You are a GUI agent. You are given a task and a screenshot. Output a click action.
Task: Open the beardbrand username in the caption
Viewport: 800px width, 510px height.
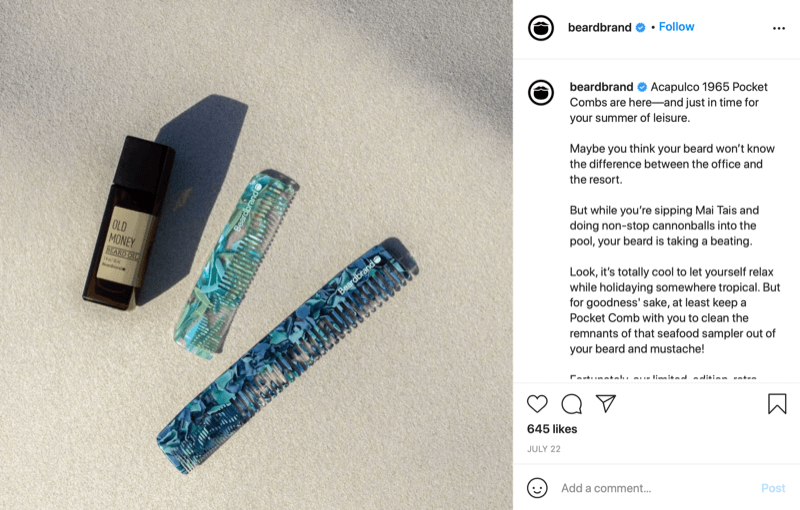click(601, 87)
